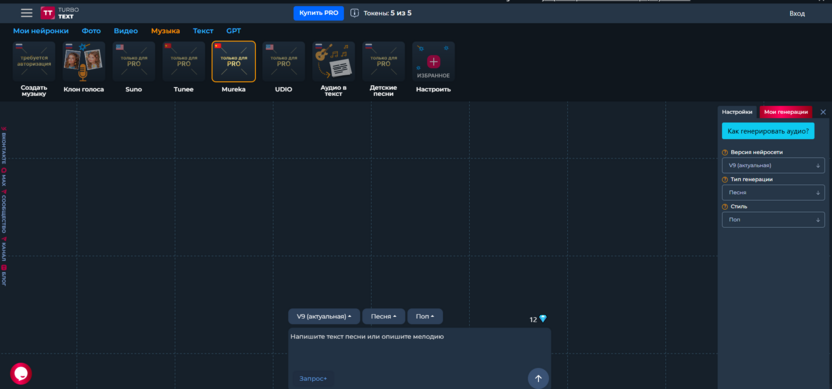This screenshot has height=389, width=832.
Task: Click the Запрос+ button
Action: 313,379
